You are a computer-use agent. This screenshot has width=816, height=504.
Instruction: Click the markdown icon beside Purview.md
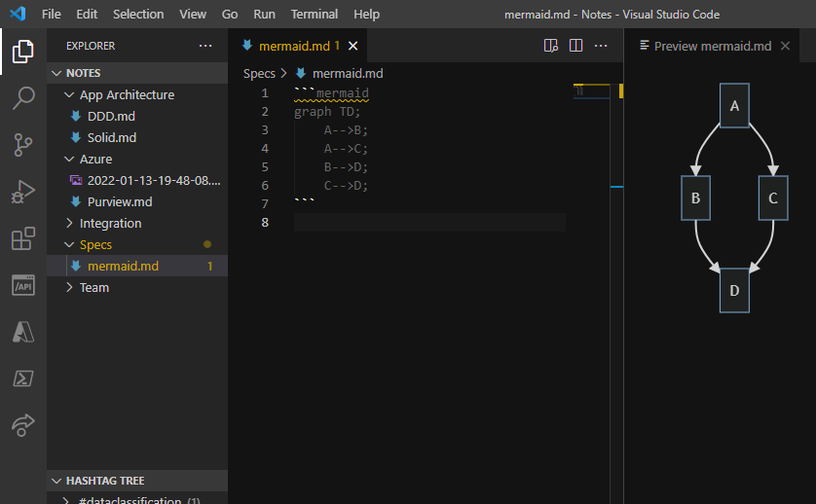tap(76, 201)
